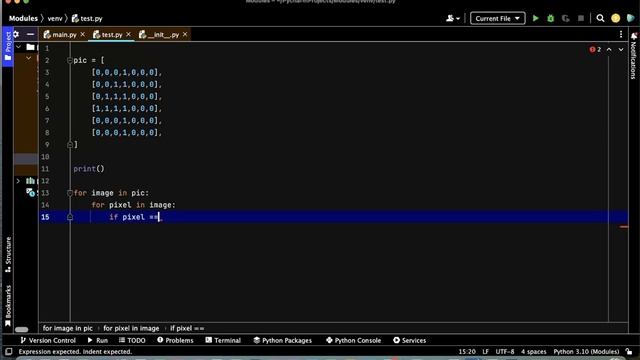This screenshot has height=360, width=640.
Task: Click the stop execution square icon
Action: [581, 18]
